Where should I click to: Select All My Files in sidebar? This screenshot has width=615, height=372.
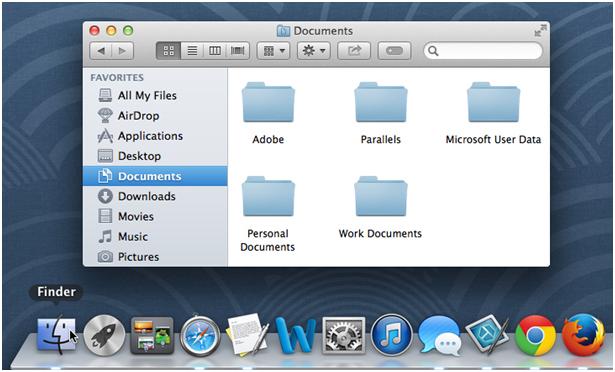click(155, 95)
